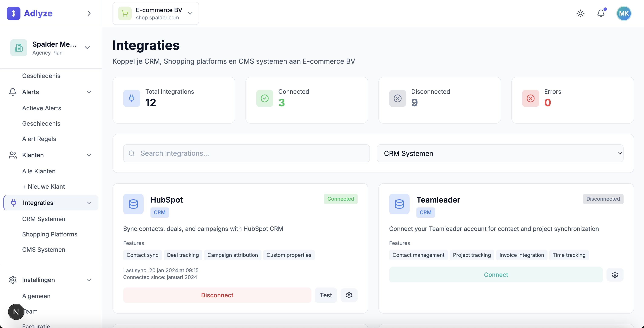Click the Alerts bell icon in sidebar

[13, 92]
